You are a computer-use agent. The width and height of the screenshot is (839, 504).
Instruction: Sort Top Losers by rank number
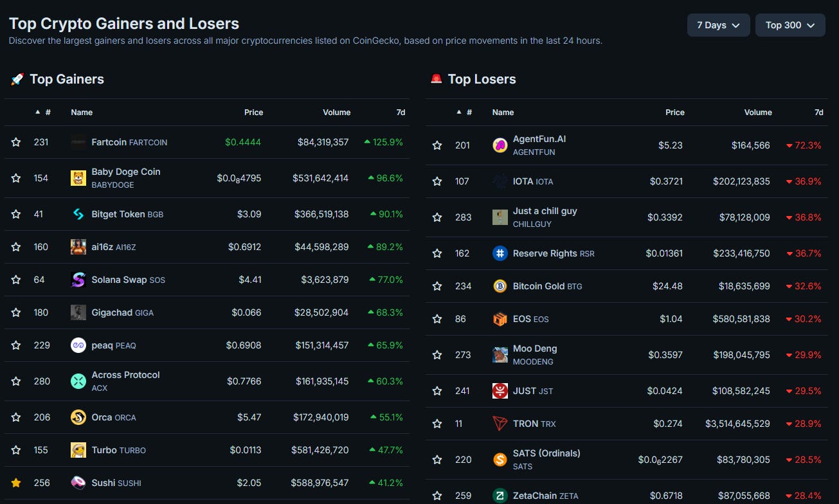tap(464, 112)
